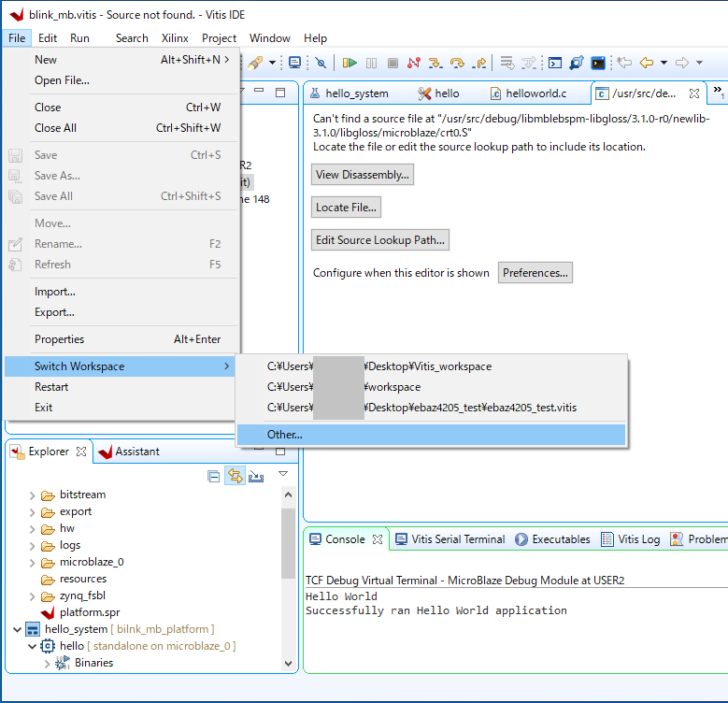
Task: Click the monitor toolbar icon
Action: coord(294,63)
